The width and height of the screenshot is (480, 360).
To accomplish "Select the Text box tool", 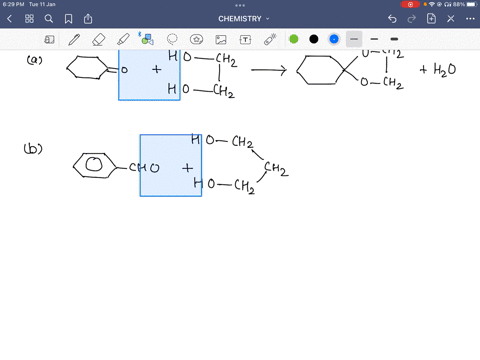I will coord(245,40).
